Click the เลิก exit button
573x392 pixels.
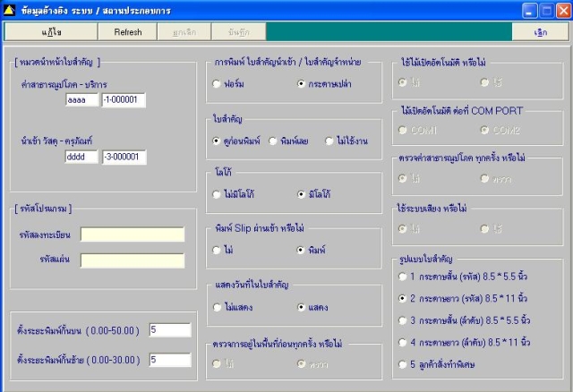point(541,32)
